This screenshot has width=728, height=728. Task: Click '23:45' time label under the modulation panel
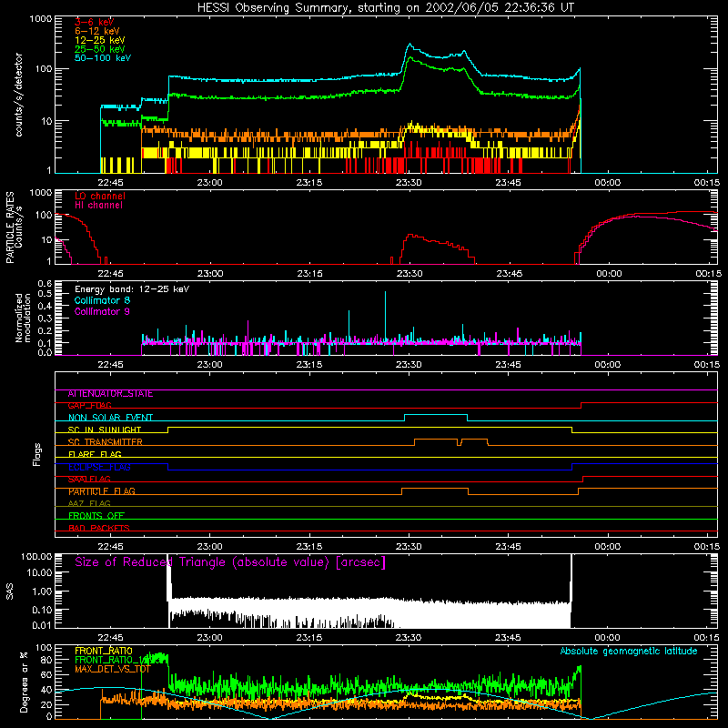pos(508,365)
